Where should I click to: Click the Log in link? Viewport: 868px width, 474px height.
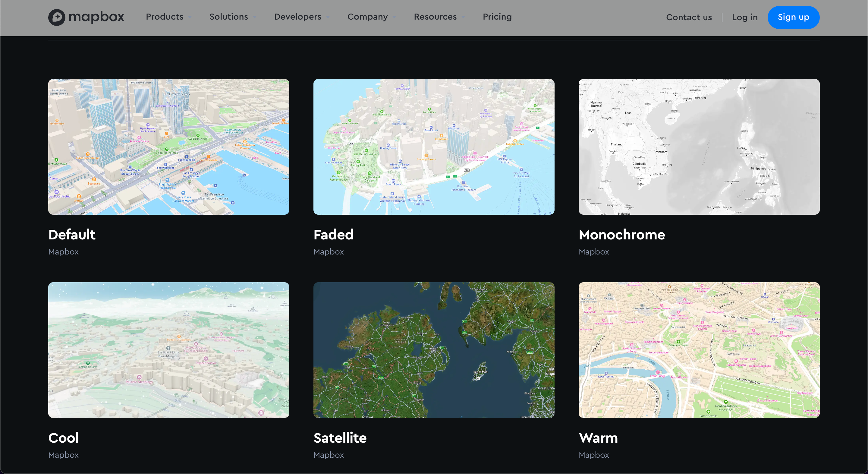[745, 17]
